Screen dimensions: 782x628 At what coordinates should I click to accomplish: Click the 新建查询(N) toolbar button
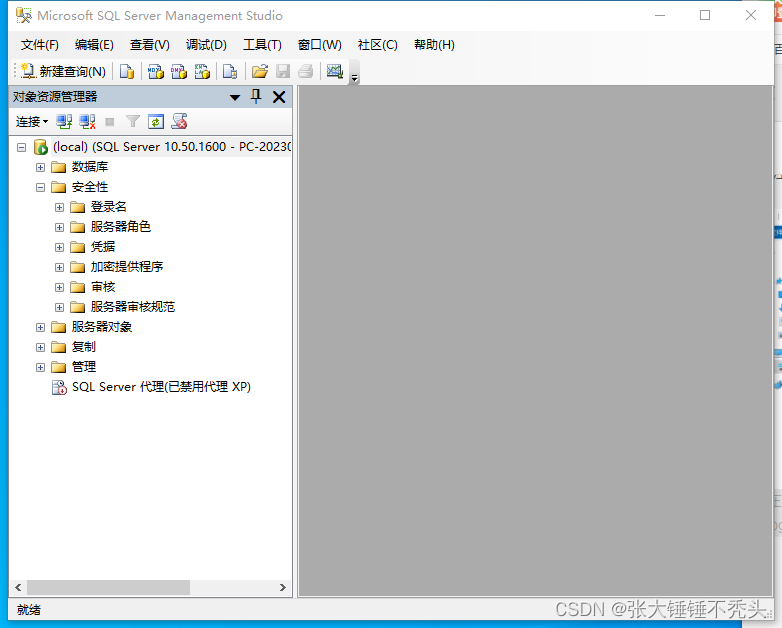(x=63, y=72)
